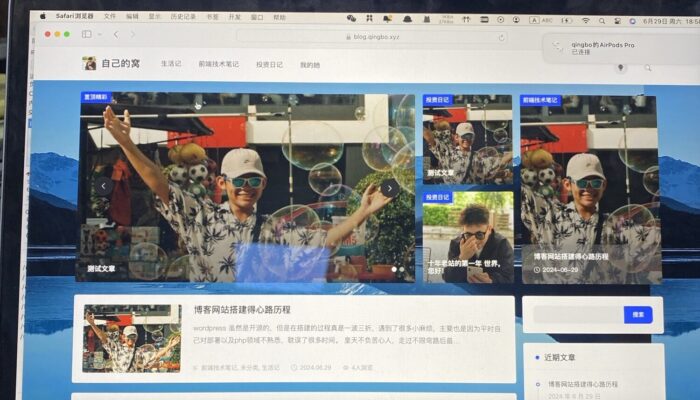Open the 历史记录 menu

(183, 17)
